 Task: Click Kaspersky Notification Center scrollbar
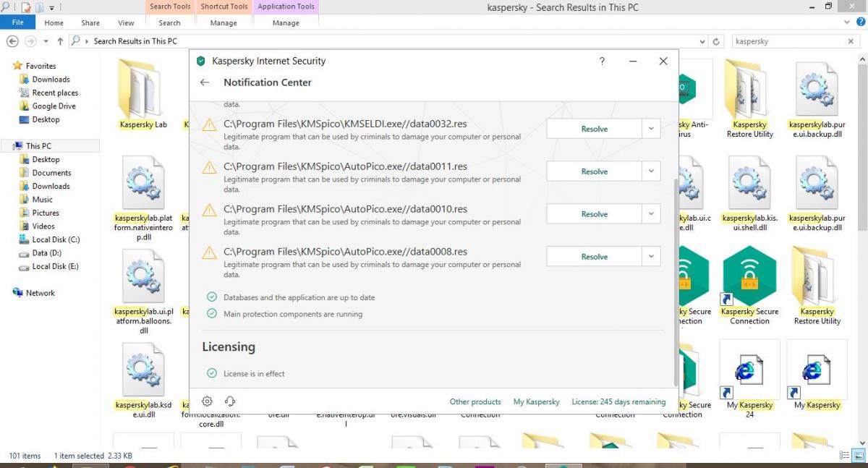coord(676,282)
